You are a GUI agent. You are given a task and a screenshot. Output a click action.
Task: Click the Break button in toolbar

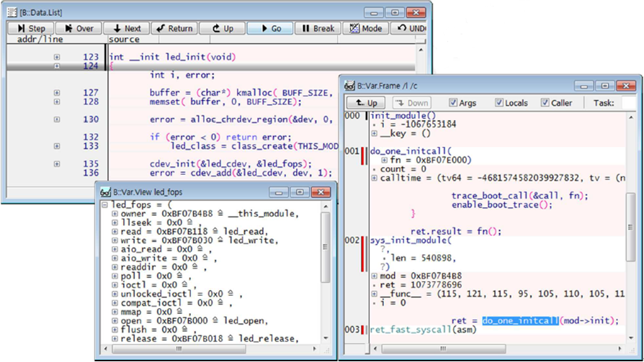[x=318, y=28]
